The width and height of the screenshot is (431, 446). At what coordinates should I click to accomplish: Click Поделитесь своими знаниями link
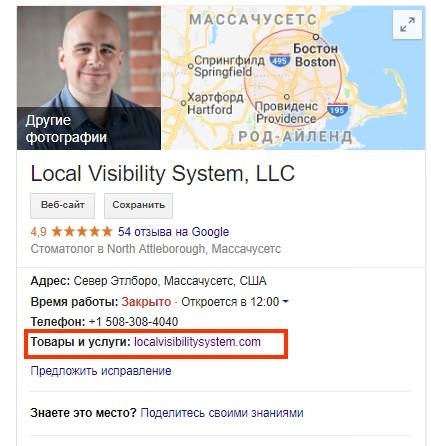(222, 413)
